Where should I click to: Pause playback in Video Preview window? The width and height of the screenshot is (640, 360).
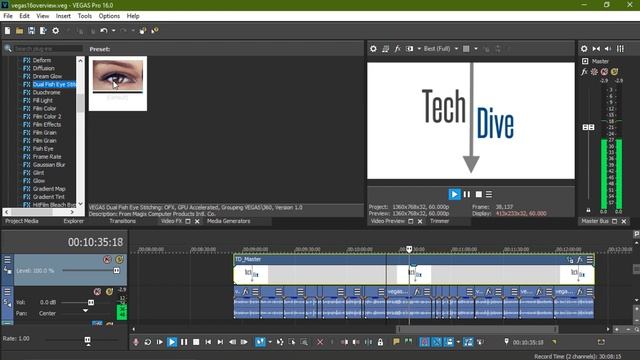[467, 194]
